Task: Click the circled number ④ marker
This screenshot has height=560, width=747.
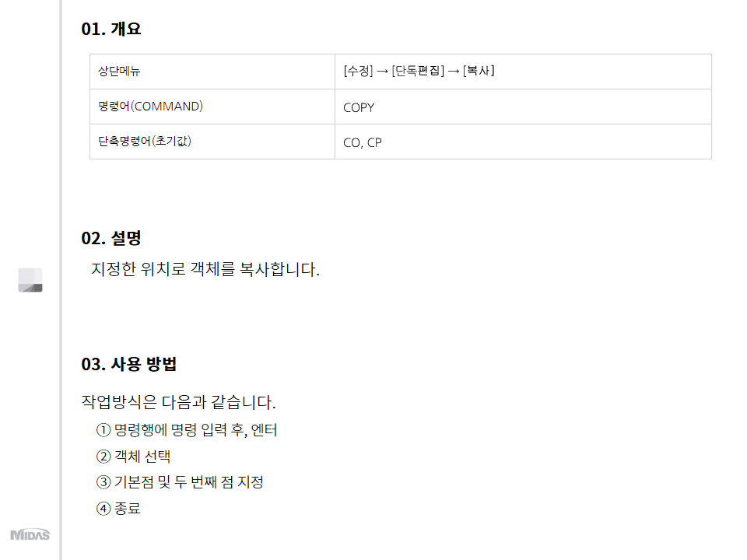Action: (103, 509)
